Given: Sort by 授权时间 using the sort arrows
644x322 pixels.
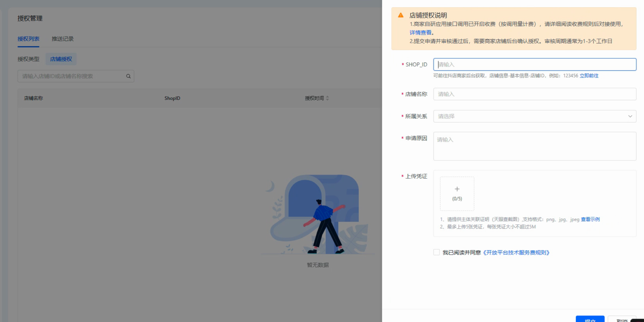Looking at the screenshot, I should pos(327,98).
